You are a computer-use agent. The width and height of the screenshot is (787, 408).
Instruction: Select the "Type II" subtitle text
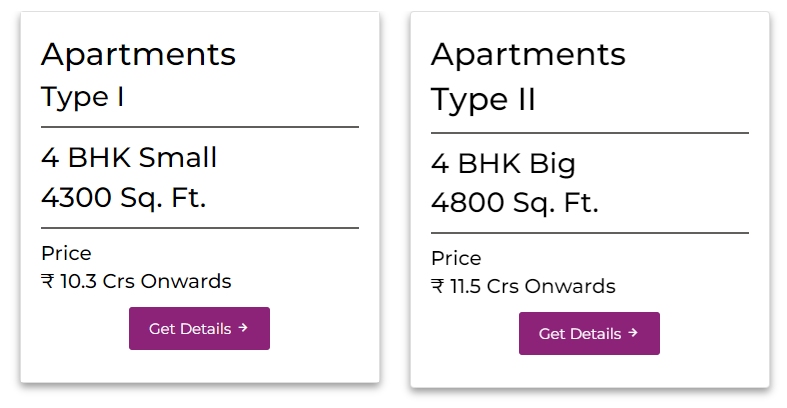tap(483, 100)
